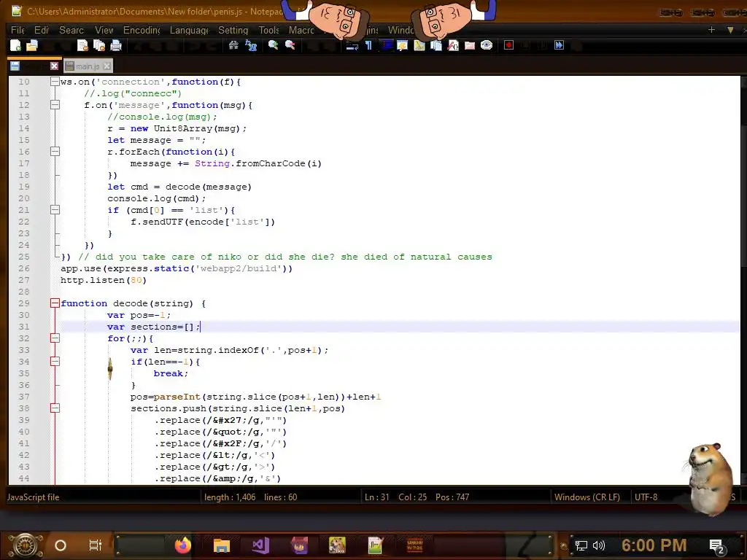
Task: Open the Macro menu
Action: click(301, 31)
